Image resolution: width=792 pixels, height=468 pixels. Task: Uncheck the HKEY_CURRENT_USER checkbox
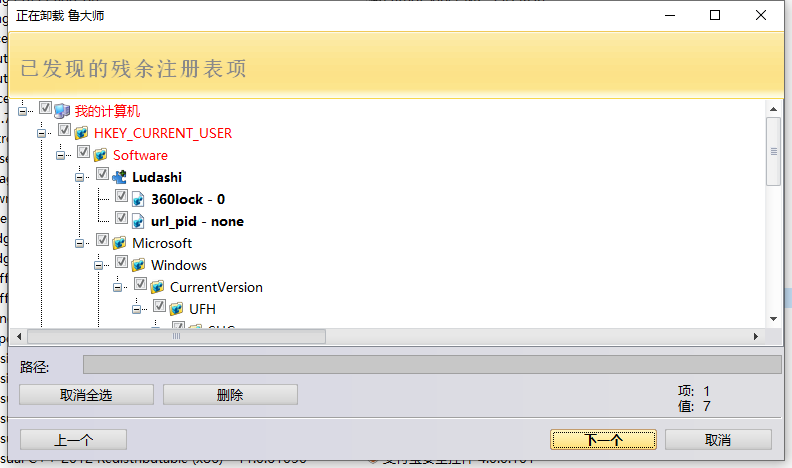[64, 130]
